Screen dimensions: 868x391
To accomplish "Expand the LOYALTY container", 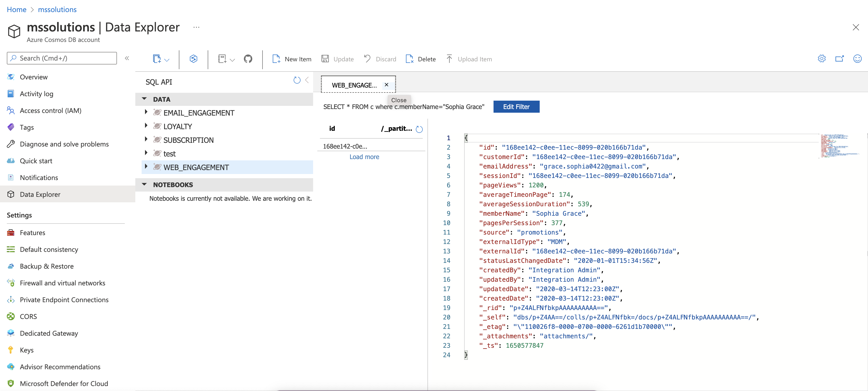I will coord(146,126).
